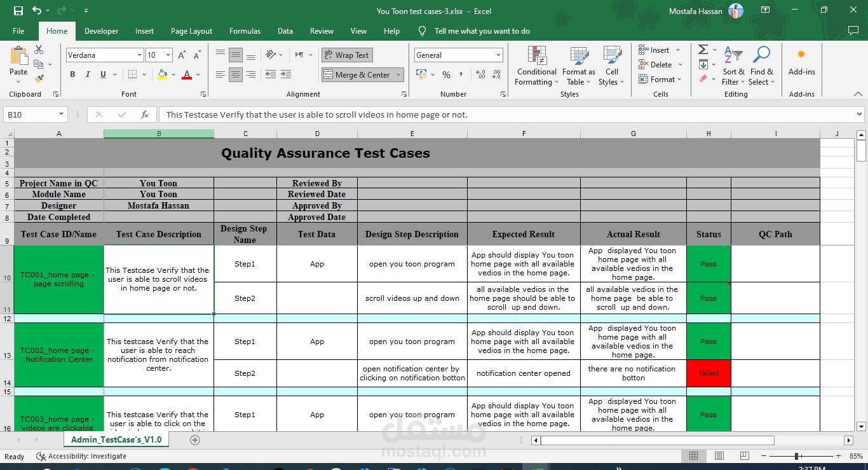Click Delete in the Cells group
Viewport: 868px width, 470px height.
[x=661, y=64]
